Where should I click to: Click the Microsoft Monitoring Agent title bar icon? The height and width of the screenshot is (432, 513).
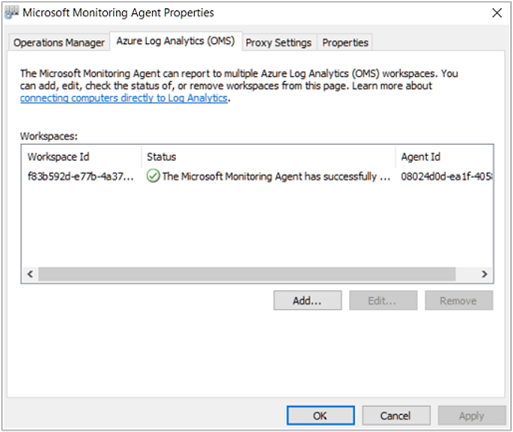[12, 13]
